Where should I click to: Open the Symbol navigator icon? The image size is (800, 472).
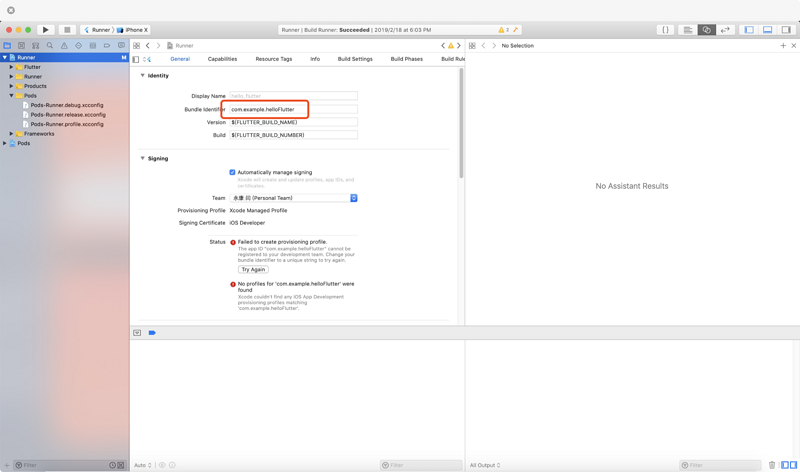coord(36,45)
